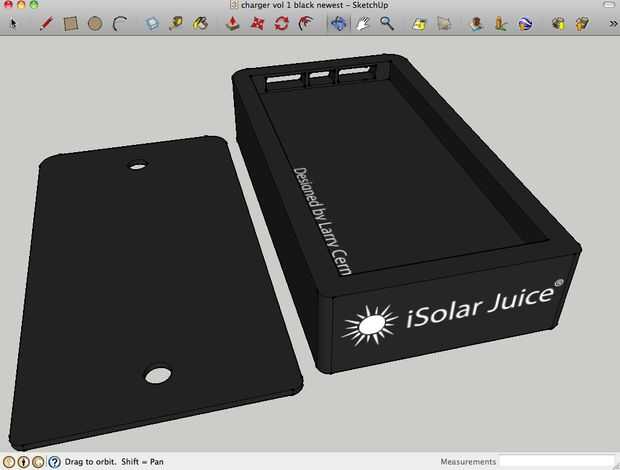Toggle the toolbar pill button in title bar
Screen dimensions: 620x470
coord(610,4)
